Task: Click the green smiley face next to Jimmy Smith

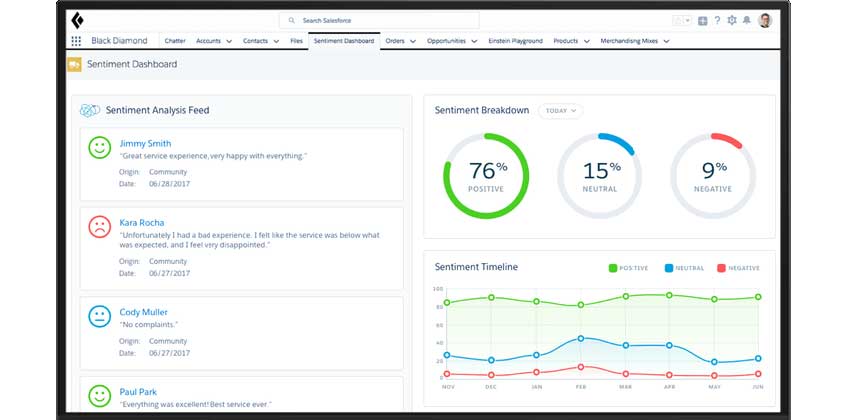Action: click(x=100, y=147)
